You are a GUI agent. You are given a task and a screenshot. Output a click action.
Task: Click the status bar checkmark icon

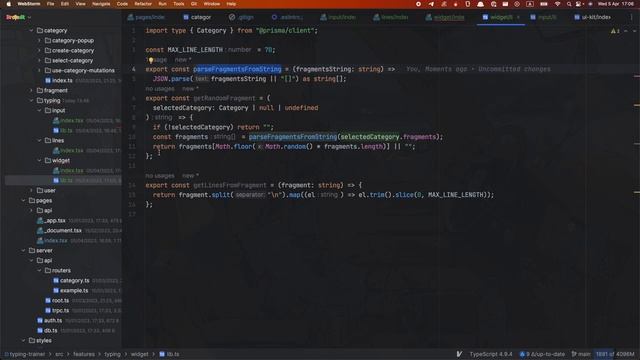[459, 354]
